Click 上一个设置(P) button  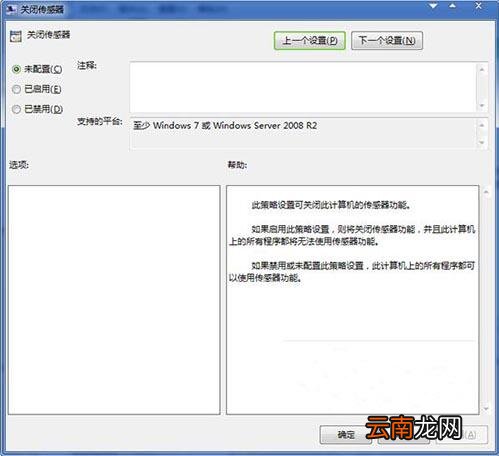point(310,41)
